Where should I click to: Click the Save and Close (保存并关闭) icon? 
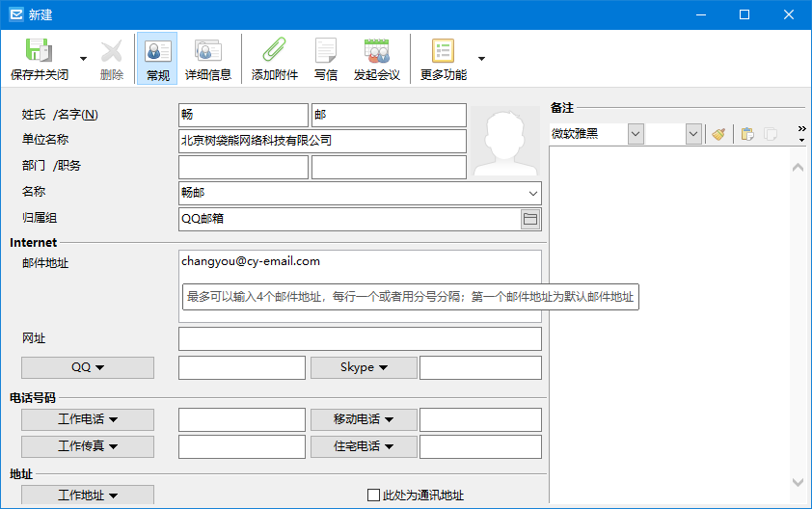click(40, 51)
